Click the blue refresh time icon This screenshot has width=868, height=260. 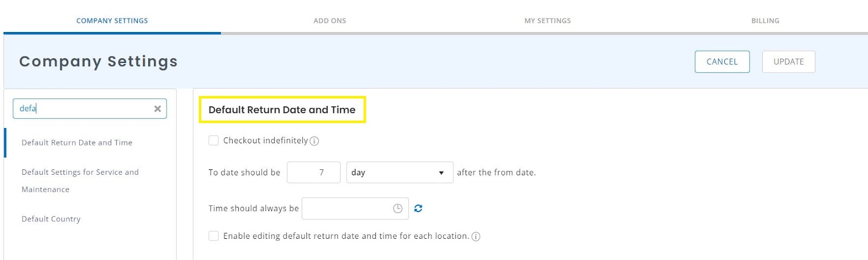418,208
